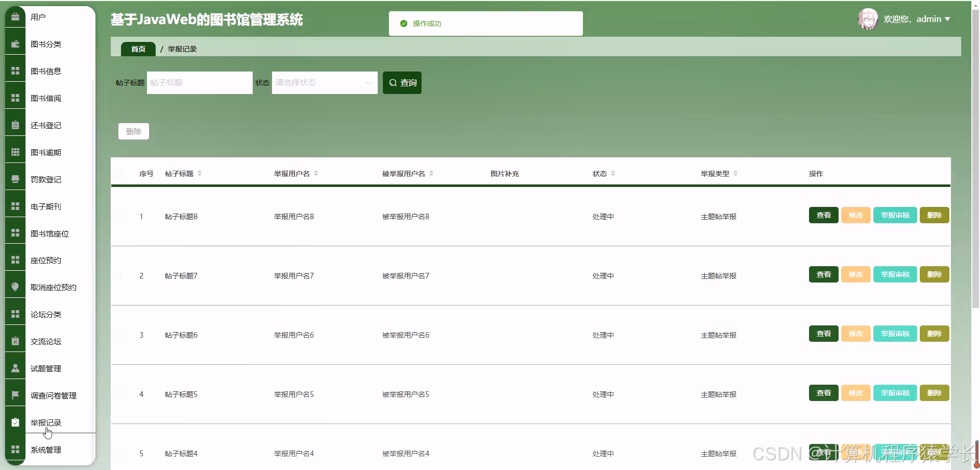Click 主题帖举报 type in row 4
The image size is (980, 470).
pyautogui.click(x=719, y=394)
